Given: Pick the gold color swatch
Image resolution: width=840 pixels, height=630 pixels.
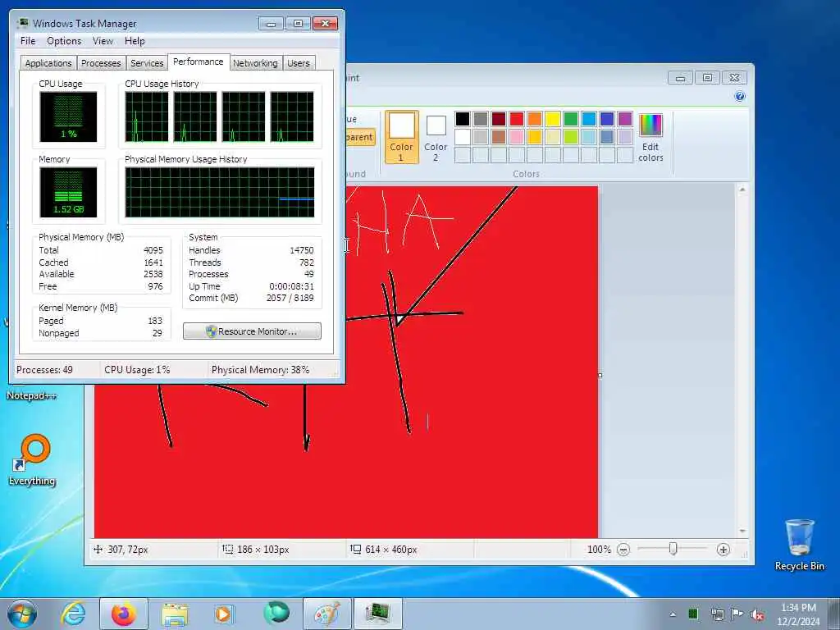Looking at the screenshot, I should tap(535, 137).
